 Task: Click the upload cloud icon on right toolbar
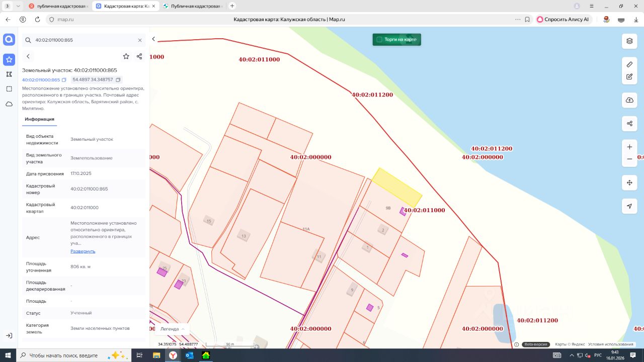629,100
